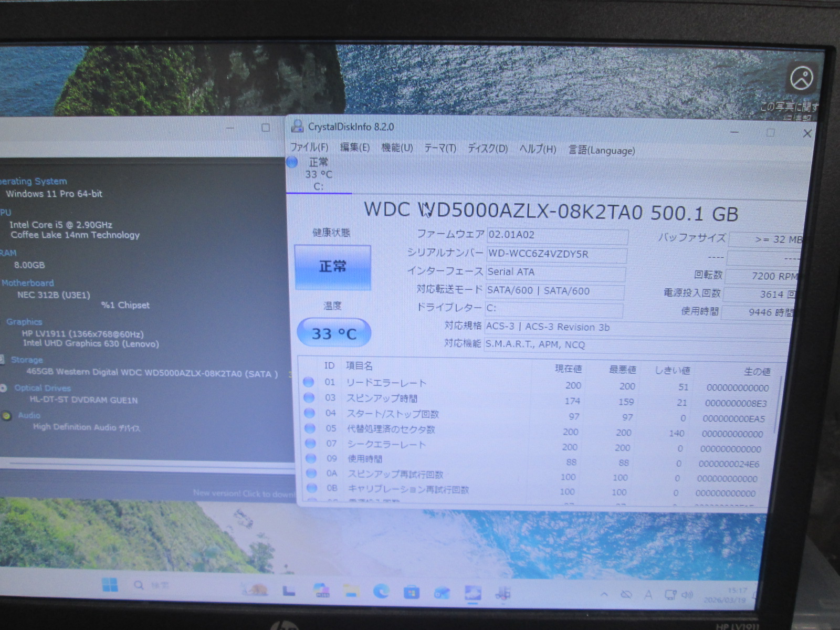Open the 言語(Language) menu
The width and height of the screenshot is (840, 630).
coord(601,151)
